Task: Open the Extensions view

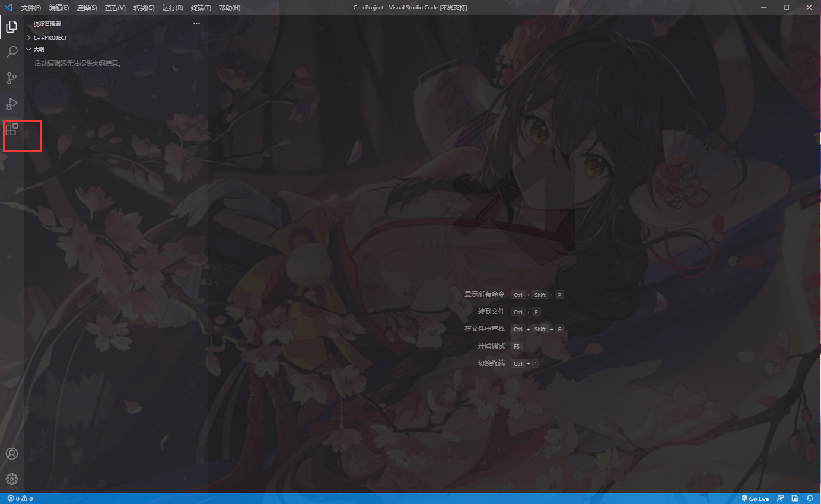Action: tap(12, 129)
